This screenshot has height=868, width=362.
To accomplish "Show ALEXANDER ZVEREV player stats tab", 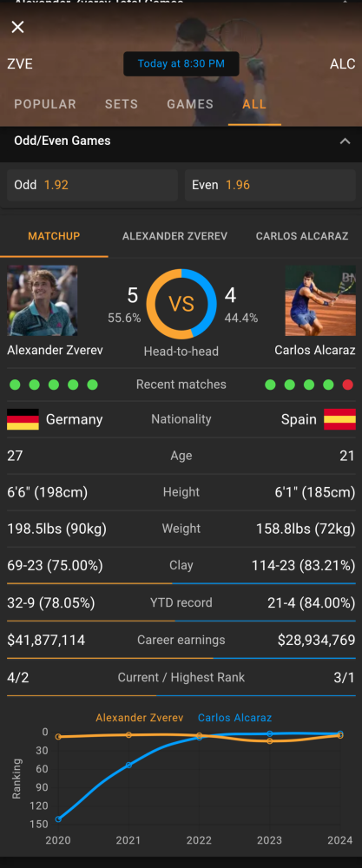I will 174,236.
